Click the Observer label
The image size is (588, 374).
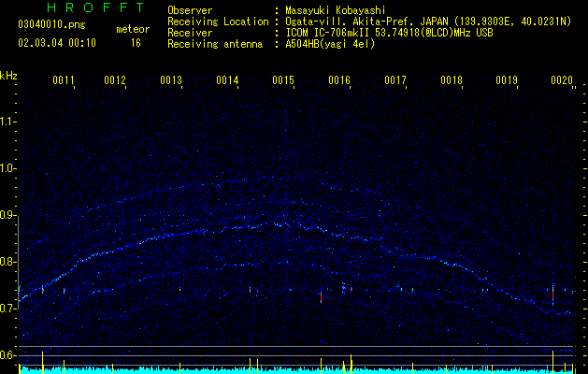tap(190, 10)
